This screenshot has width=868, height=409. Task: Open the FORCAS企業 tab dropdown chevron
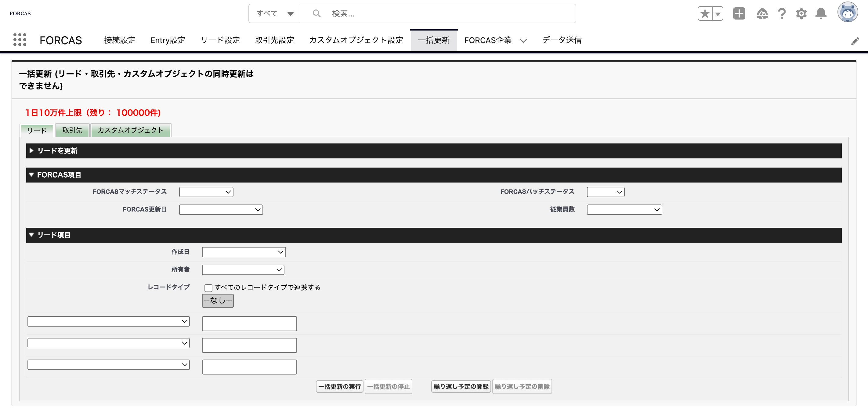(523, 41)
